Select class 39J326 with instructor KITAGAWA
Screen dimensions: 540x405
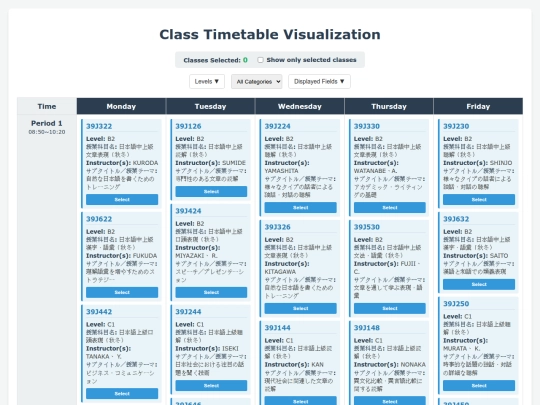[x=300, y=309]
